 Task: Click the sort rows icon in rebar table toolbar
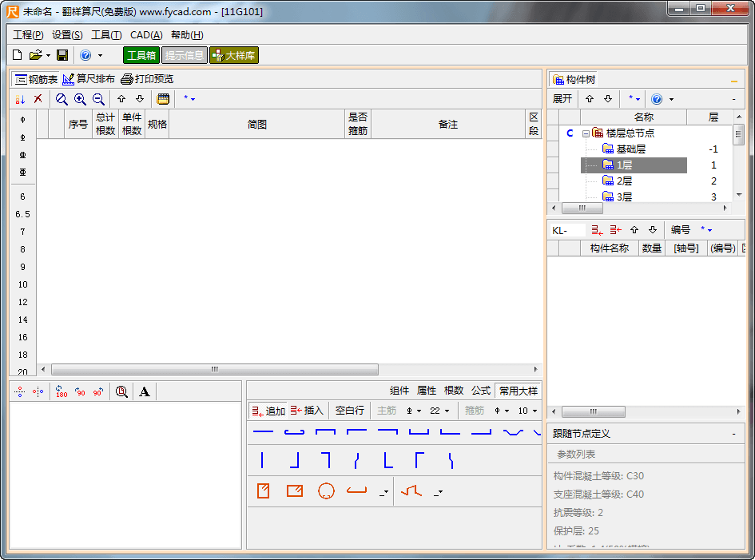[x=20, y=99]
